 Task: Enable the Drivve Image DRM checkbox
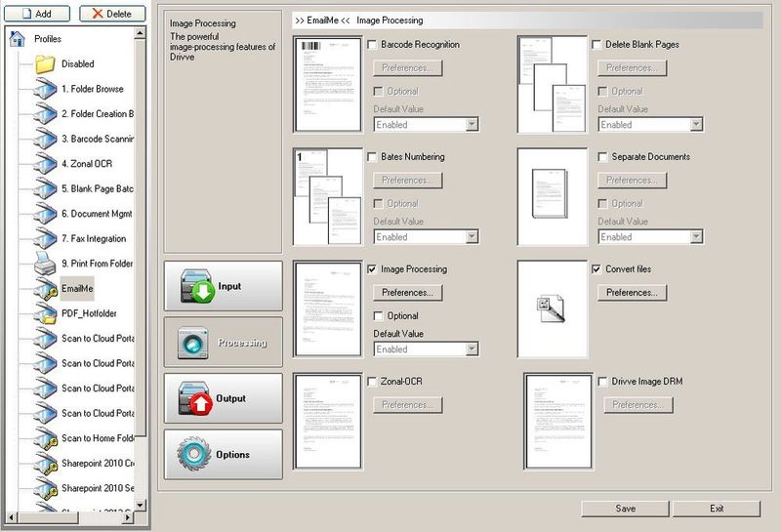pos(602,382)
